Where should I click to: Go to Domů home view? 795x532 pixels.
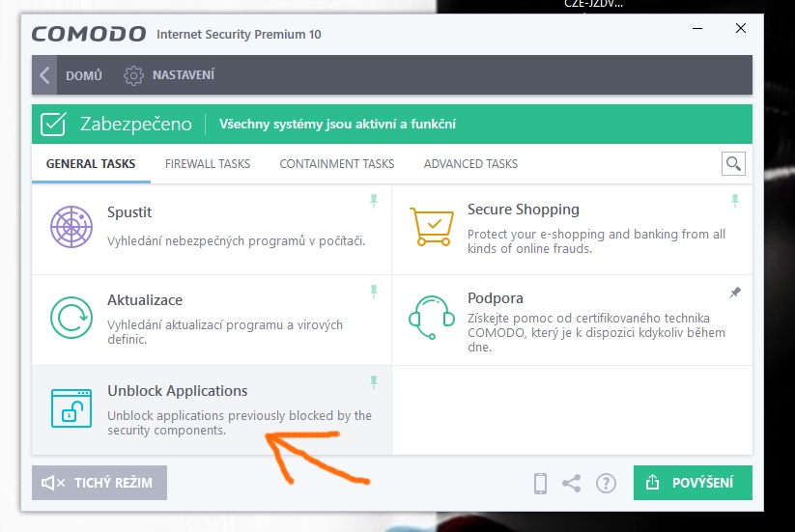pos(84,75)
